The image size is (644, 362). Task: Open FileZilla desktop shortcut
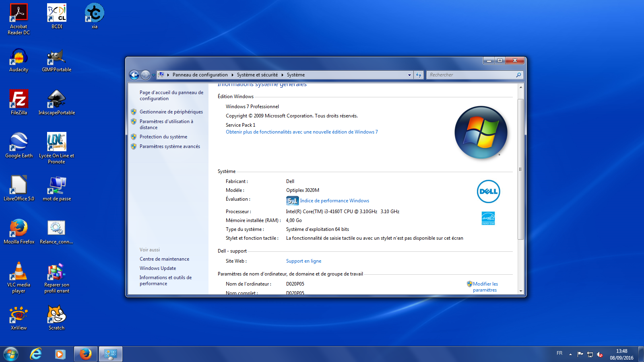19,102
